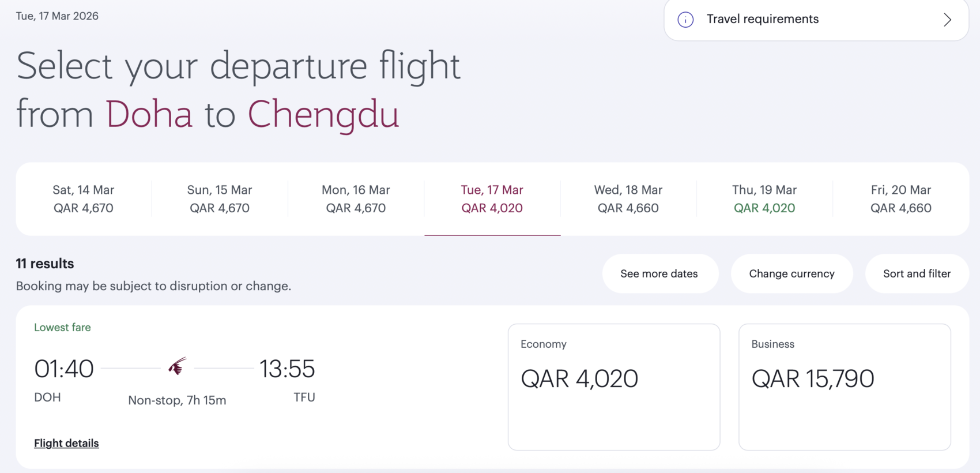Expand Travel requirements using the chevron arrow

click(947, 20)
